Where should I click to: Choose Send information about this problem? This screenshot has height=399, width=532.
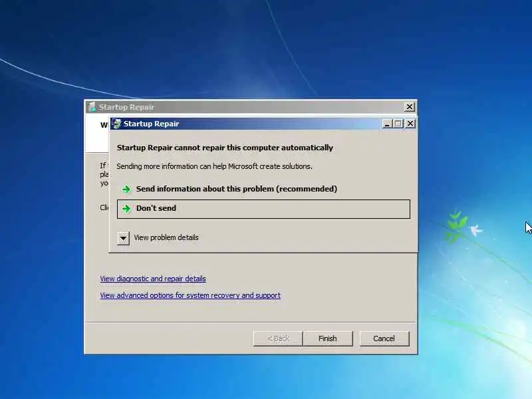click(x=263, y=189)
